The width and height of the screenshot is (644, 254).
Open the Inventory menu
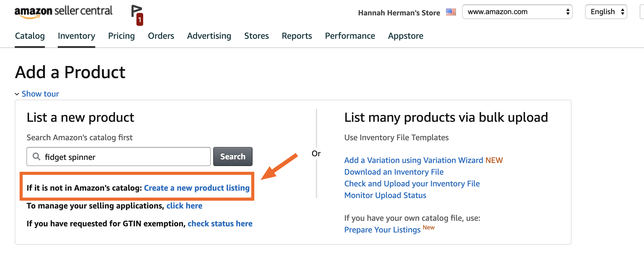coord(77,36)
